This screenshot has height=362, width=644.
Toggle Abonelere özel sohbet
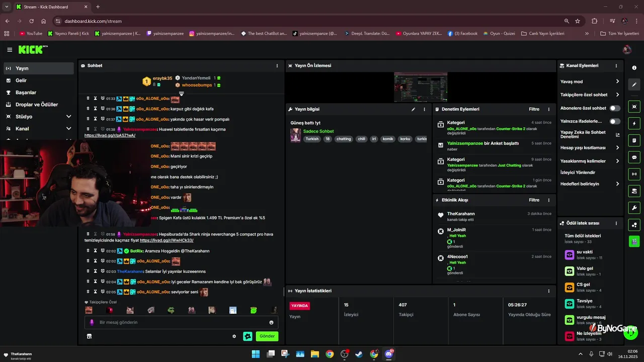(x=615, y=108)
